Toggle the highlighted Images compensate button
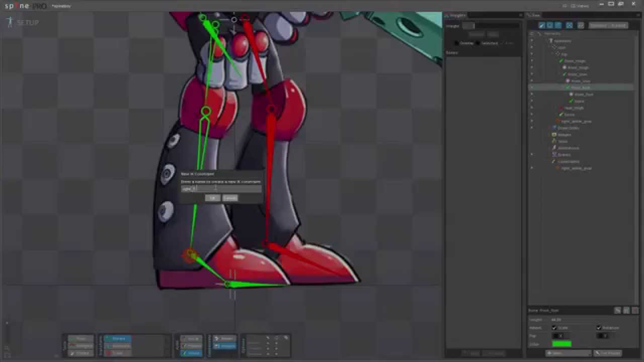644x362 pixels. click(x=224, y=346)
